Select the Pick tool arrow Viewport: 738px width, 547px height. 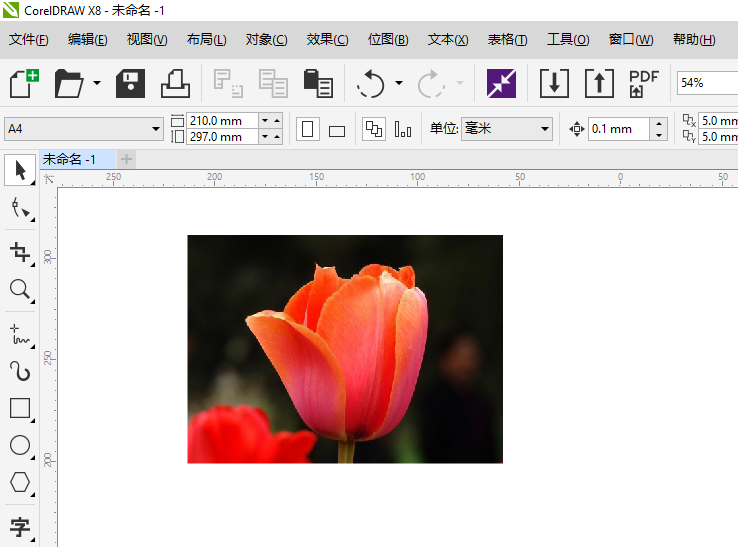point(19,170)
